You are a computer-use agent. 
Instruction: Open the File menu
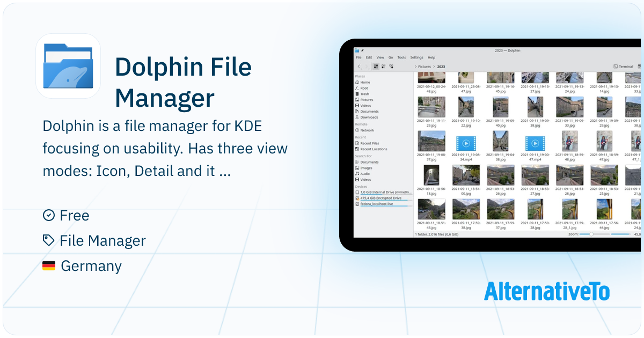358,57
